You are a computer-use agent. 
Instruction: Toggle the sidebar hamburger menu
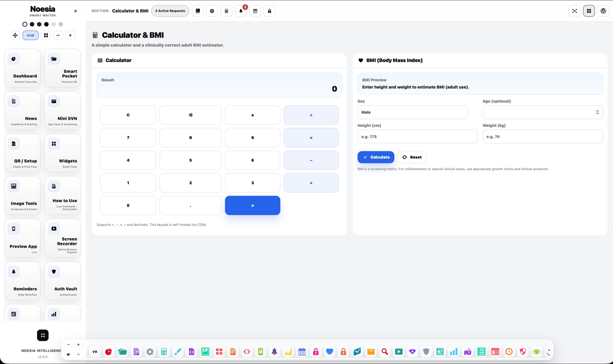coord(75,11)
